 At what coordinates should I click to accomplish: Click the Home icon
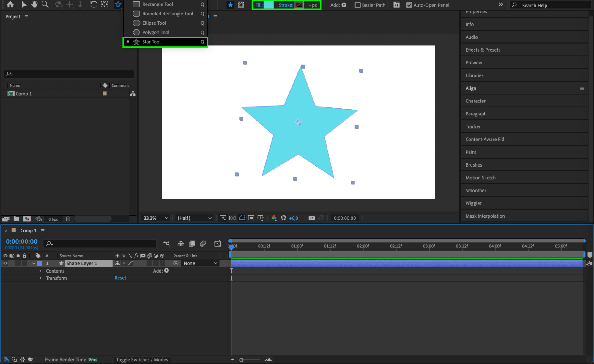(10, 4)
